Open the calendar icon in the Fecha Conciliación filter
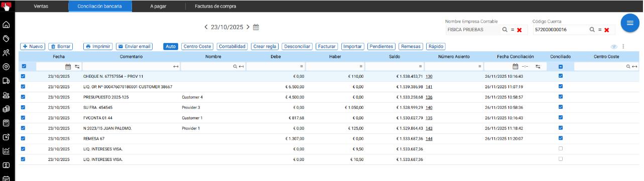Image resolution: width=644 pixels, height=181 pixels. click(x=515, y=66)
